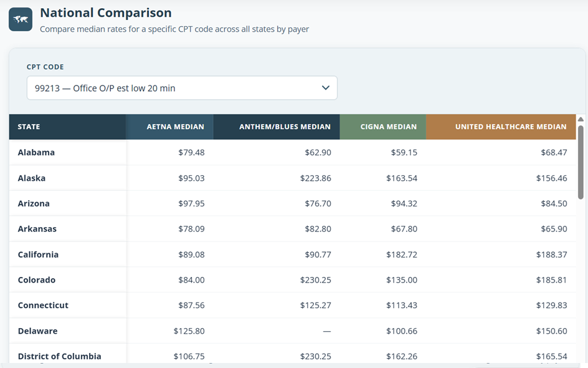Click Alabama's Anthem value $62.90
Image resolution: width=588 pixels, height=368 pixels.
click(318, 152)
